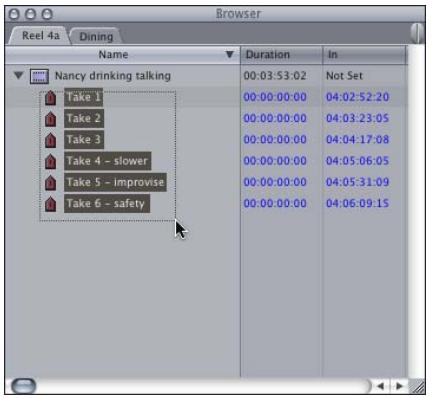Viewport: 432px width, 398px height.
Task: Select the Take 1 marker name
Action: 83,97
